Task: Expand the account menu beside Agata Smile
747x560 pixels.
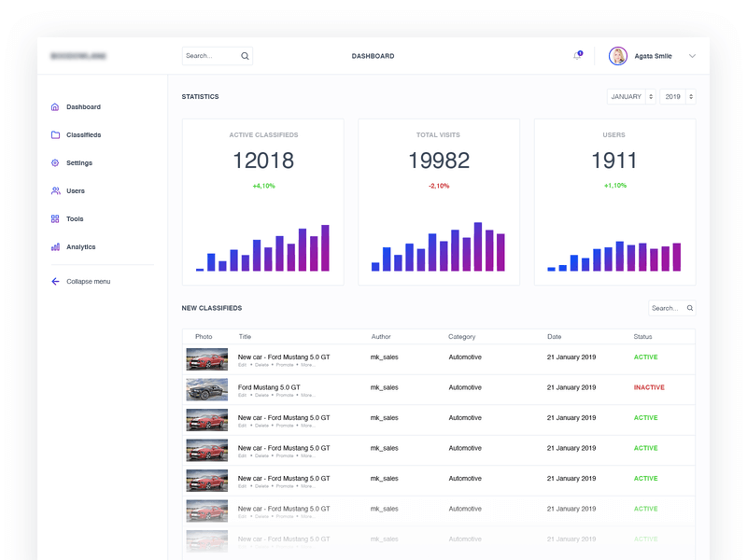Action: click(x=691, y=56)
